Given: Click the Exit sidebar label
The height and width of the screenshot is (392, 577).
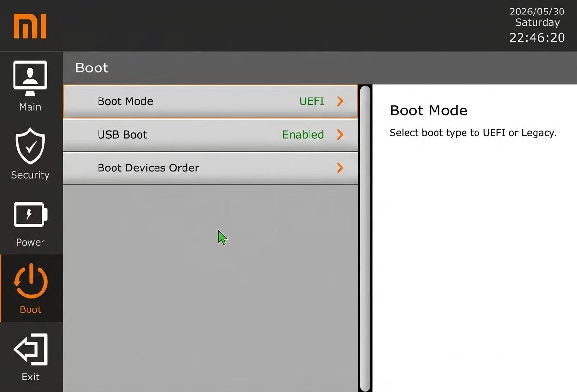Looking at the screenshot, I should (x=30, y=377).
